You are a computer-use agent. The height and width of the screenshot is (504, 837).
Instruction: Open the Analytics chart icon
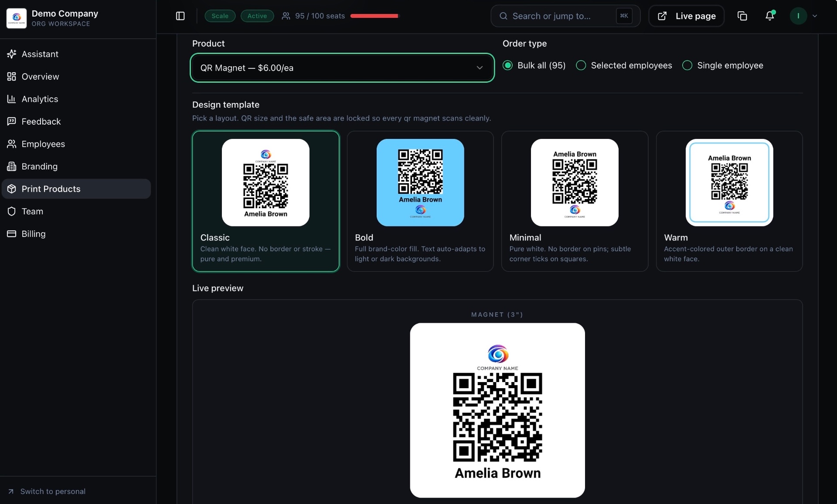tap(12, 99)
